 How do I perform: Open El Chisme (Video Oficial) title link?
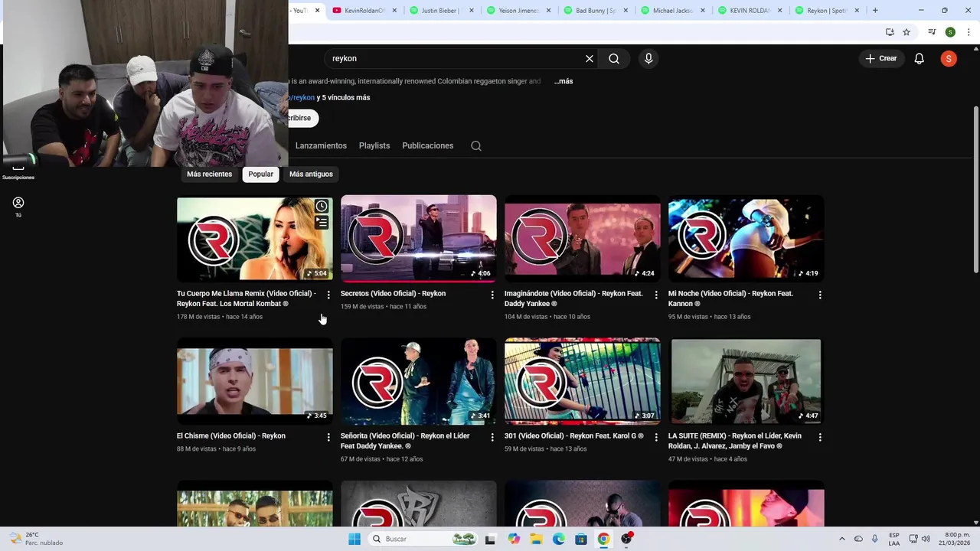(x=231, y=436)
